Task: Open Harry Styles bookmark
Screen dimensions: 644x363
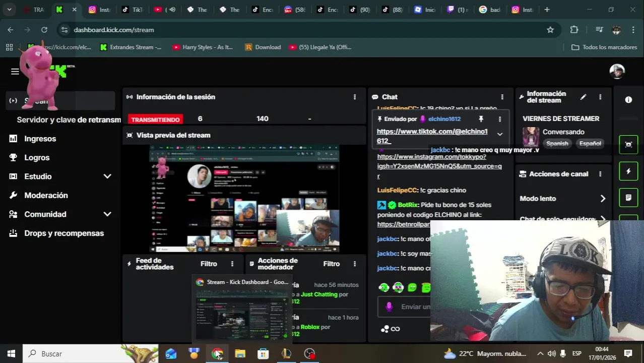Action: [203, 47]
